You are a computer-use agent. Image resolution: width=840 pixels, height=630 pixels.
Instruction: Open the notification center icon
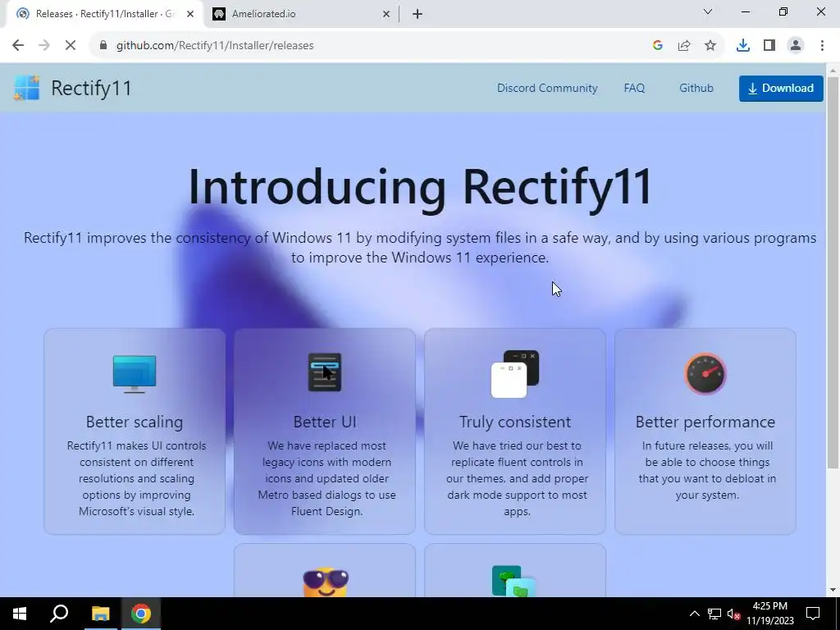click(x=813, y=614)
